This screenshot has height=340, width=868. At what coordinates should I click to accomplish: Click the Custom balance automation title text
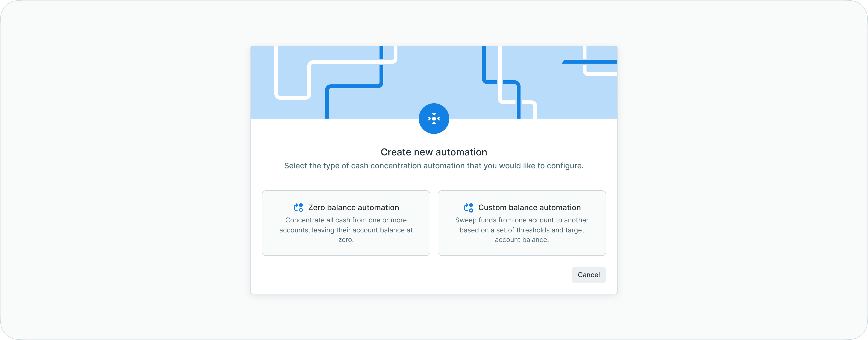tap(529, 208)
